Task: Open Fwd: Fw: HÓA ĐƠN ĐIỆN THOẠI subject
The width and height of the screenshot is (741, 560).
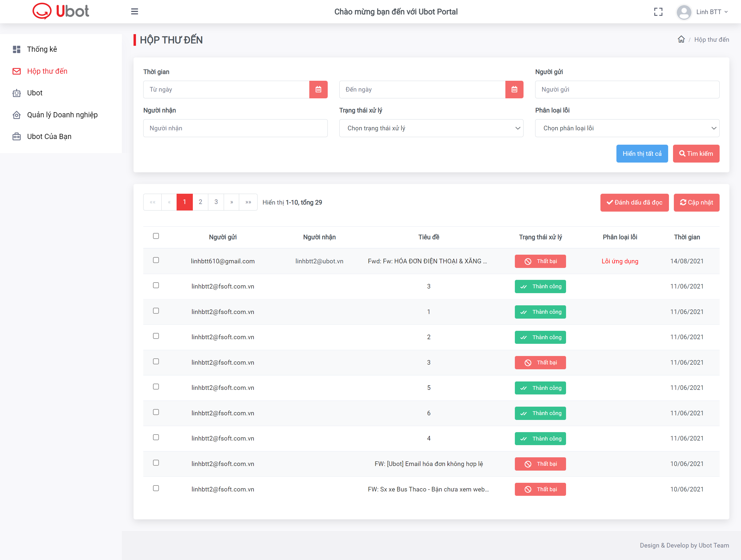Action: (427, 261)
